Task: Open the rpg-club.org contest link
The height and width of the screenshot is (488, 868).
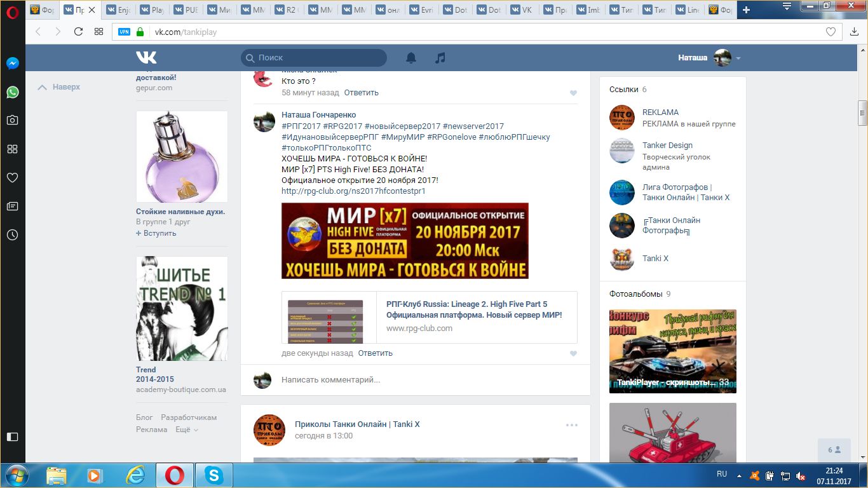Action: (x=353, y=191)
